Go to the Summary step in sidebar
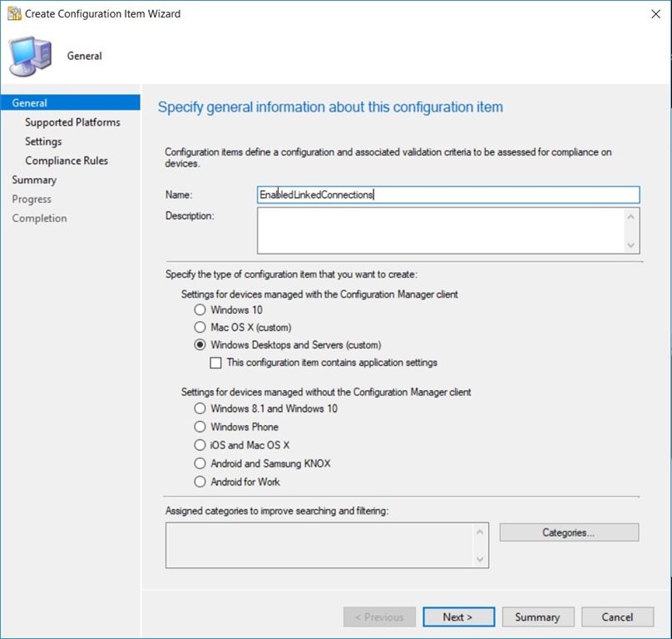Image resolution: width=672 pixels, height=639 pixels. pos(34,180)
